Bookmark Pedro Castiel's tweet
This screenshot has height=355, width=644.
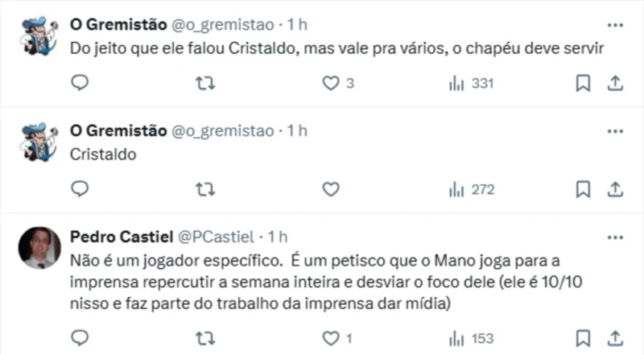click(x=583, y=337)
